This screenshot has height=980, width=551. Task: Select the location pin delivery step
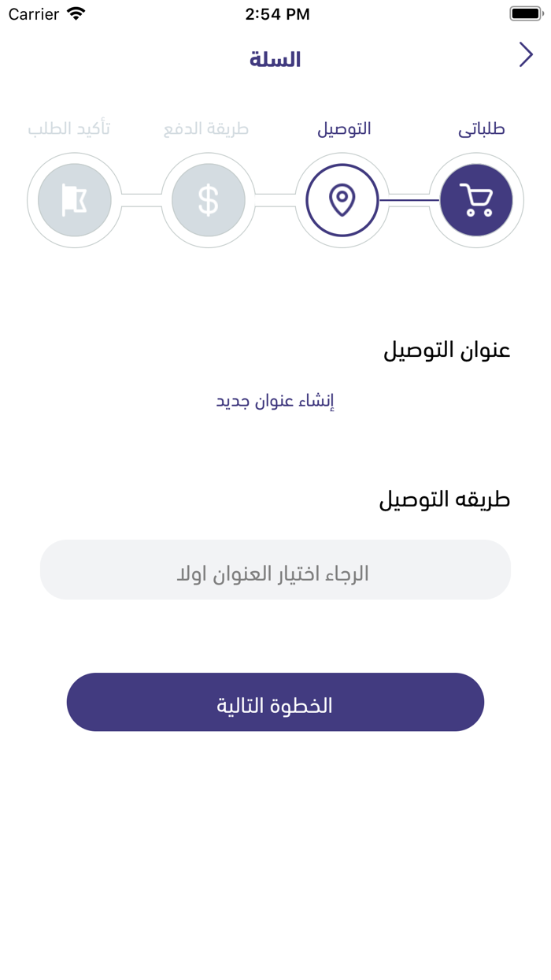(342, 200)
